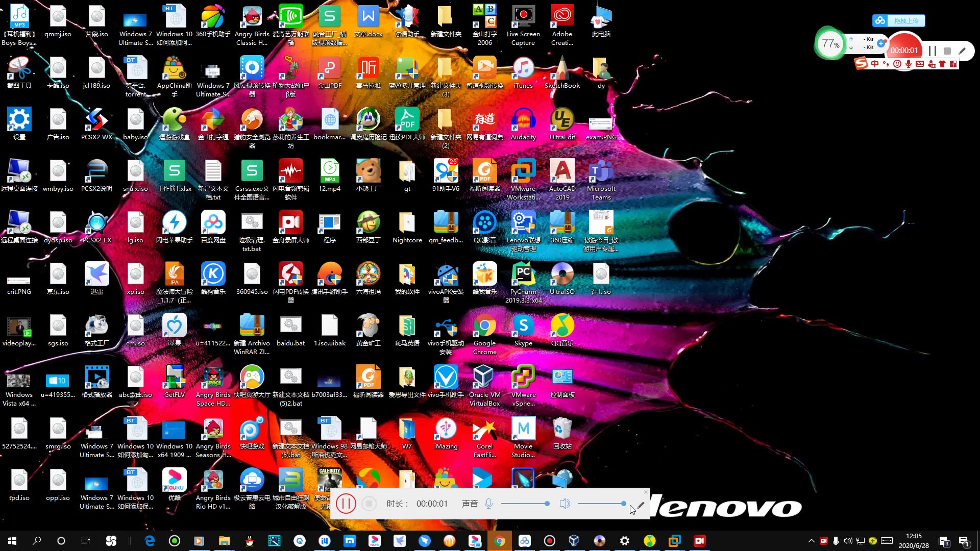980x551 pixels.
Task: Click the pencil on the floating timer widget
Action: click(x=962, y=51)
